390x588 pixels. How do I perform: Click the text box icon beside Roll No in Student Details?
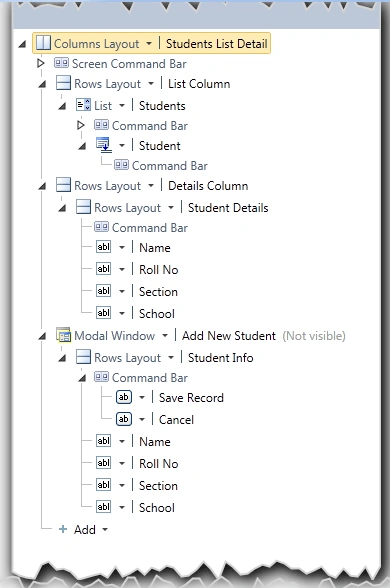click(104, 269)
